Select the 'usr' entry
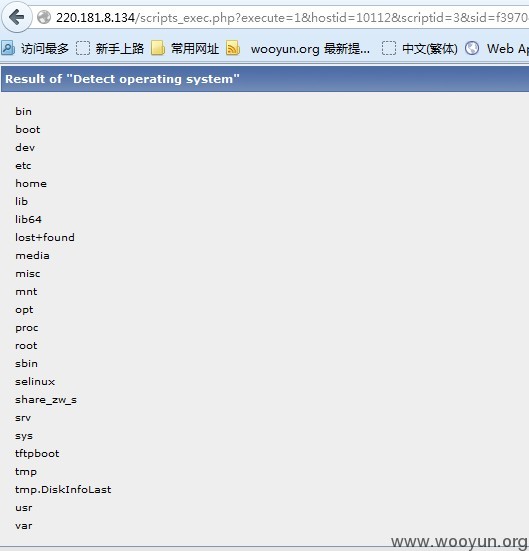The width and height of the screenshot is (529, 551). (24, 507)
